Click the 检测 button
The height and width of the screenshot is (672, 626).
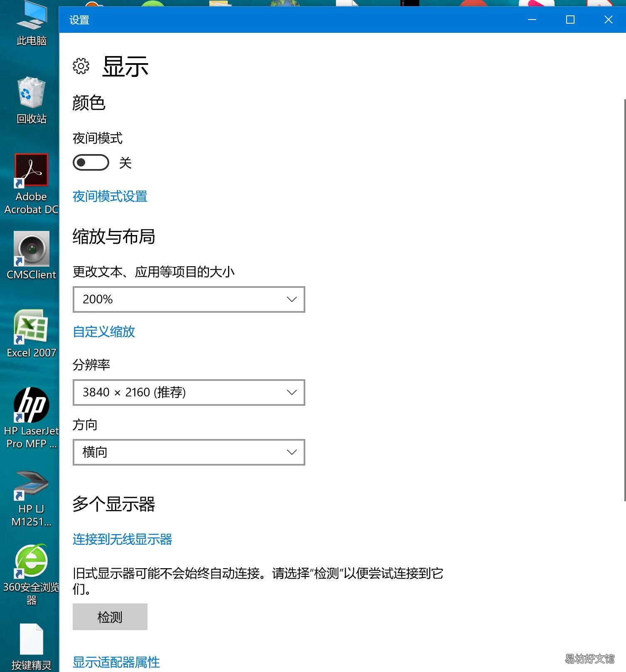point(110,617)
